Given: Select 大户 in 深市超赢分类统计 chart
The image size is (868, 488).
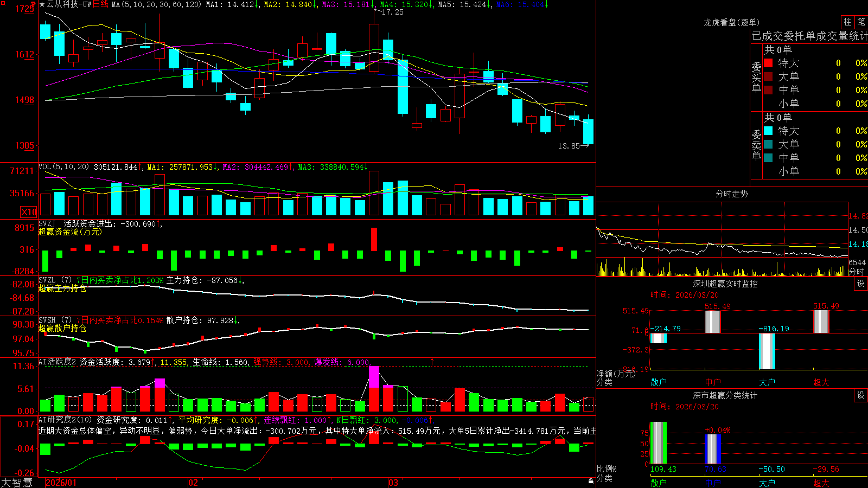Looking at the screenshot, I should coord(767,483).
